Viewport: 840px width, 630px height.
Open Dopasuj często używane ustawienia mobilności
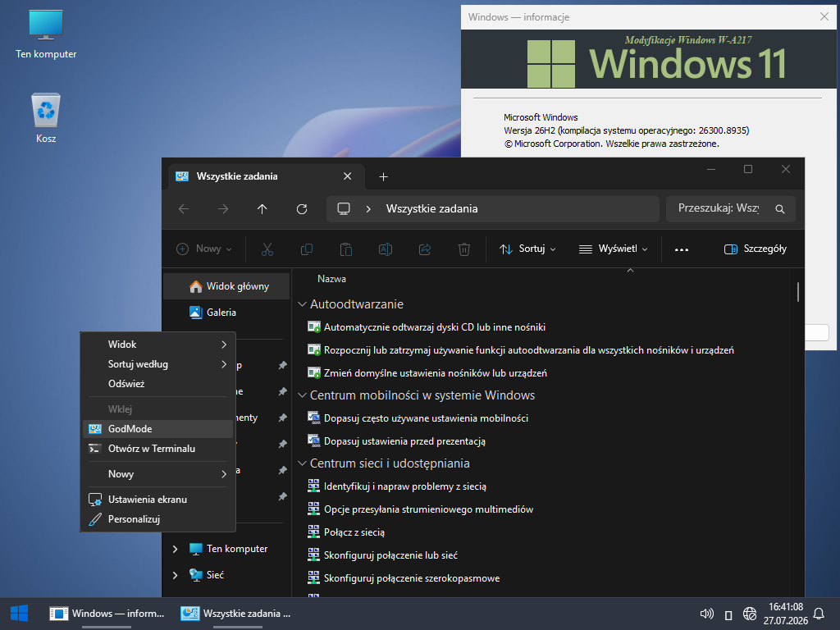click(x=418, y=418)
